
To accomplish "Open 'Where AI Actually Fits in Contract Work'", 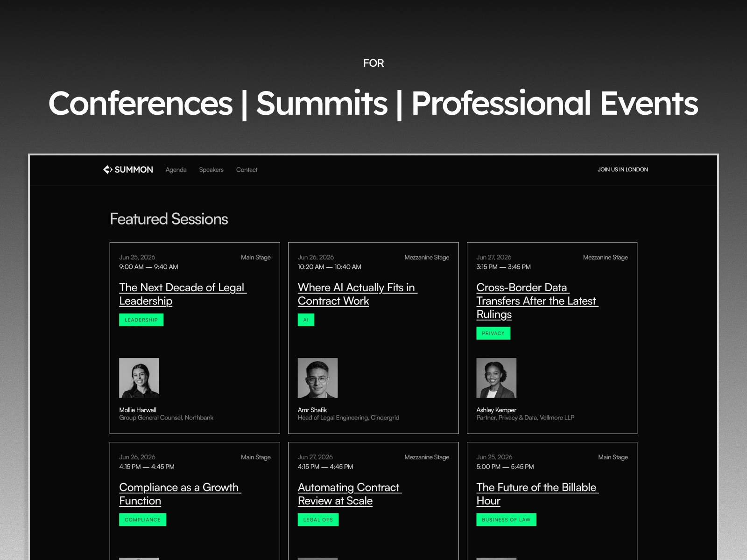I will pos(357,294).
